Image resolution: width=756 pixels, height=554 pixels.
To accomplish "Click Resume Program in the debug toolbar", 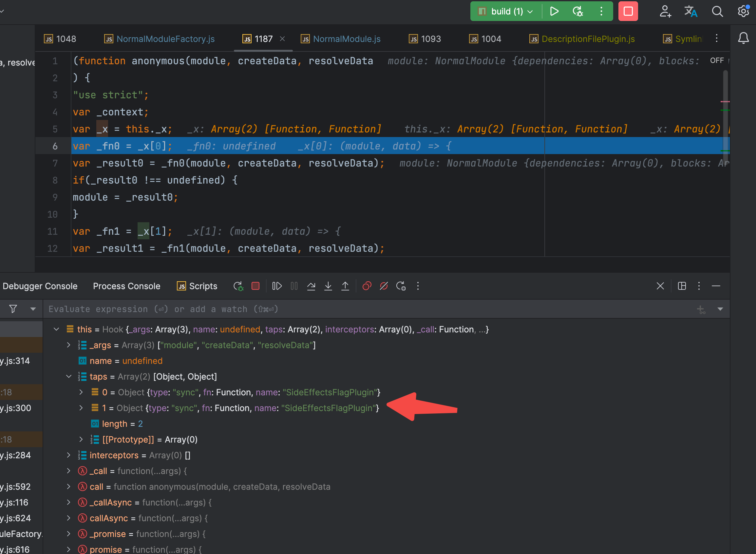I will click(277, 286).
